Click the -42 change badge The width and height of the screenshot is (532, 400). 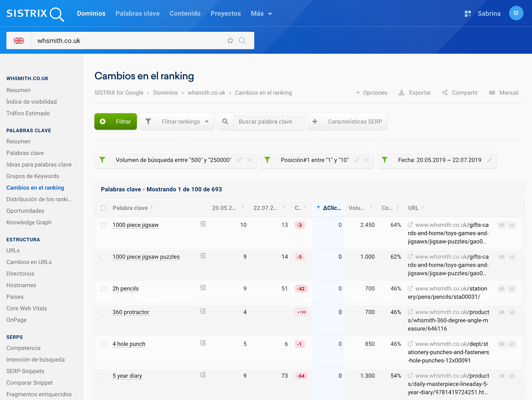click(301, 289)
